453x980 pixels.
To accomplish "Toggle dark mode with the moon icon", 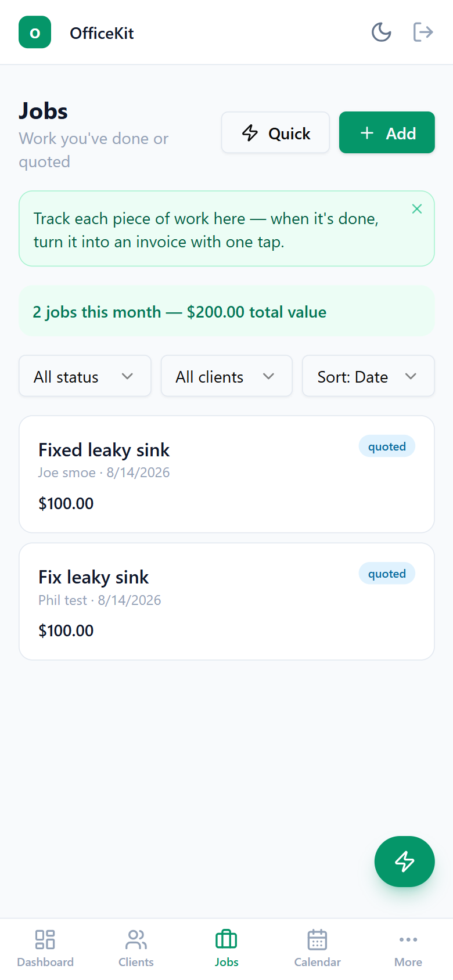I will (x=381, y=32).
